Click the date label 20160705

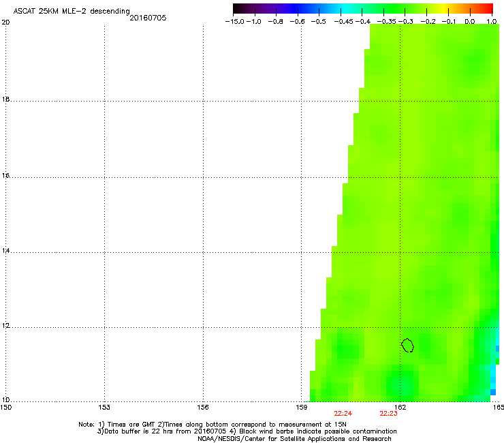point(148,18)
